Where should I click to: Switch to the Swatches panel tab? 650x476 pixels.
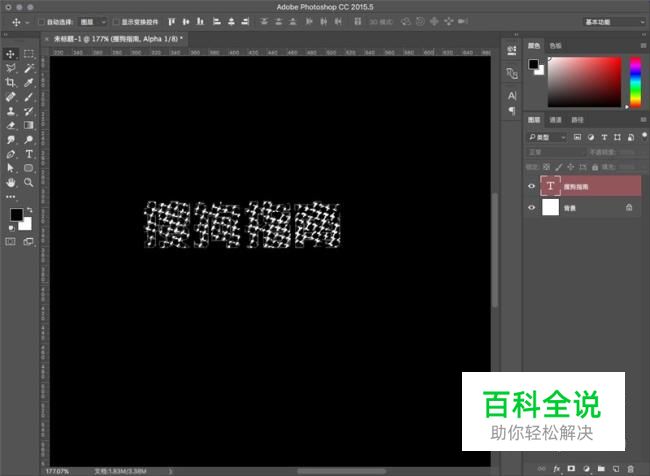555,46
